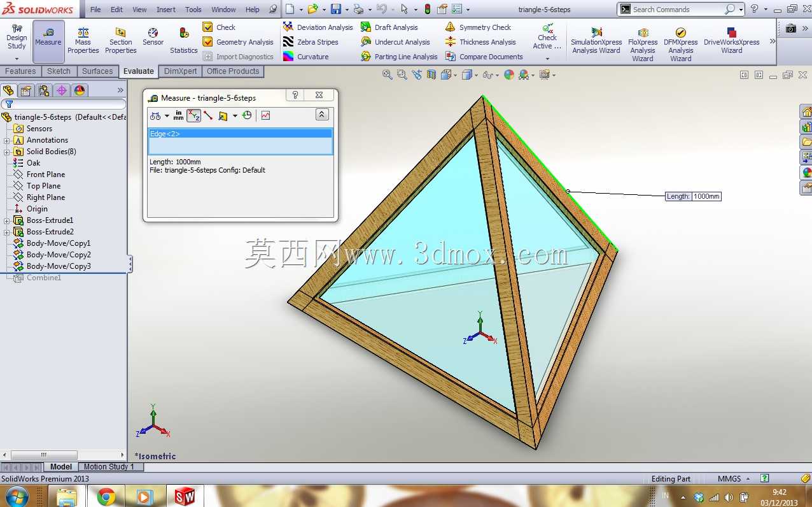Viewport: 812px width, 507px height.
Task: Show Curvature display
Action: tap(306, 57)
